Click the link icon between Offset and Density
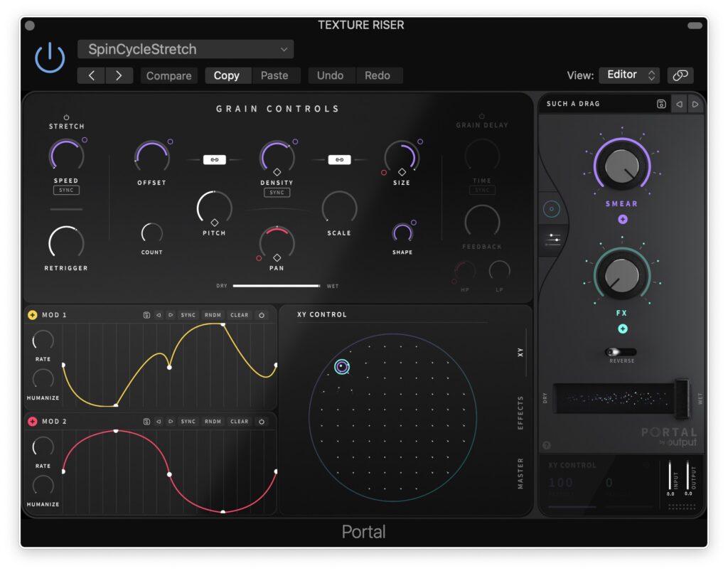 click(214, 160)
